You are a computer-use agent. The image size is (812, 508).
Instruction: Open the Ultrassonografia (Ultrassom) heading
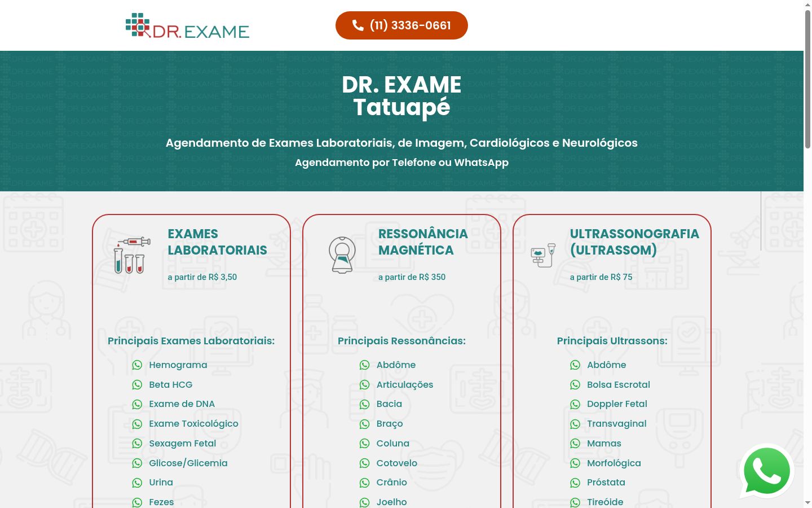point(634,242)
